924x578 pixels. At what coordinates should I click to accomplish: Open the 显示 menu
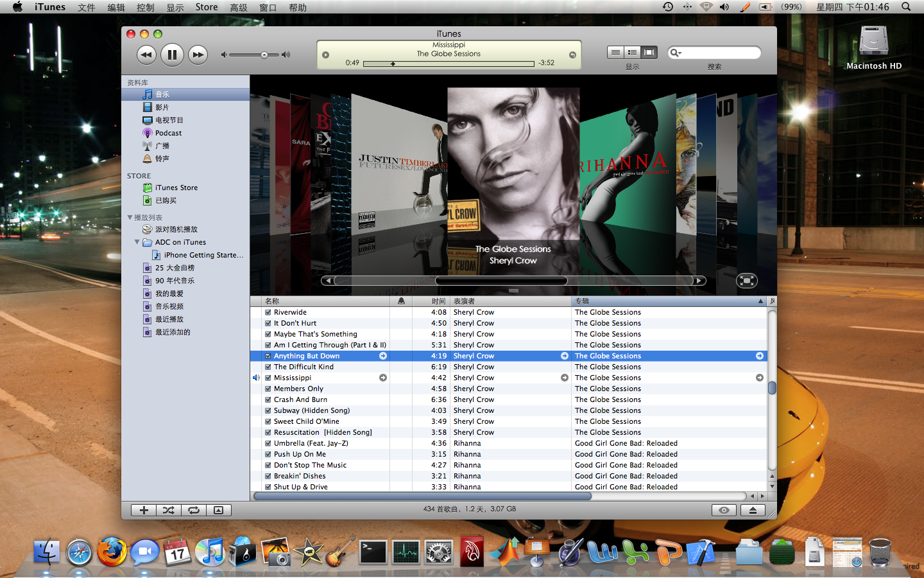[x=175, y=7]
